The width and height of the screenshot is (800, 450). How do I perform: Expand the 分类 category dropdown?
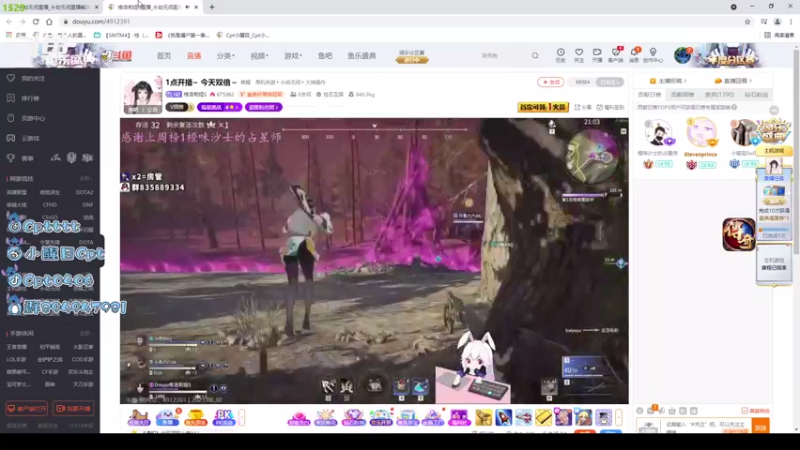click(225, 56)
